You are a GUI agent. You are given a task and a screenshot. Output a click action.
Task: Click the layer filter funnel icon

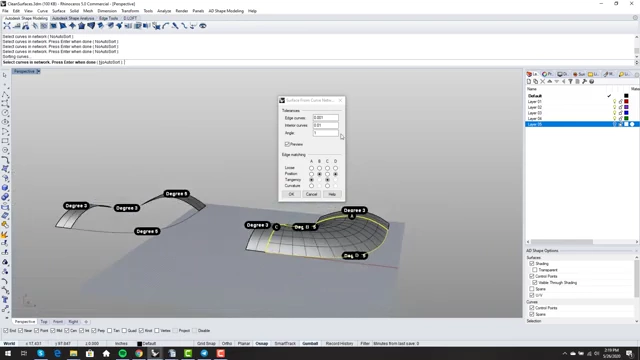[x=570, y=82]
